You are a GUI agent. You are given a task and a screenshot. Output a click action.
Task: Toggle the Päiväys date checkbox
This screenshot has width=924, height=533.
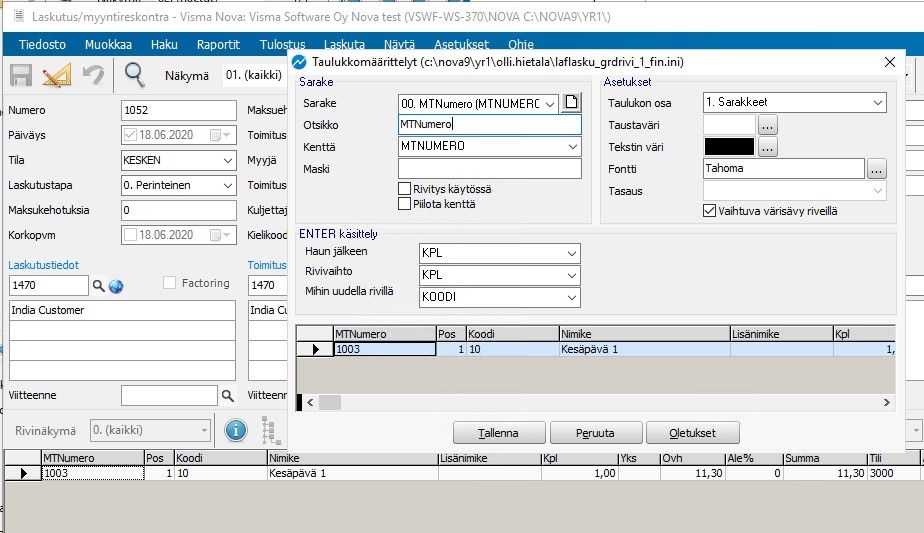pos(130,135)
